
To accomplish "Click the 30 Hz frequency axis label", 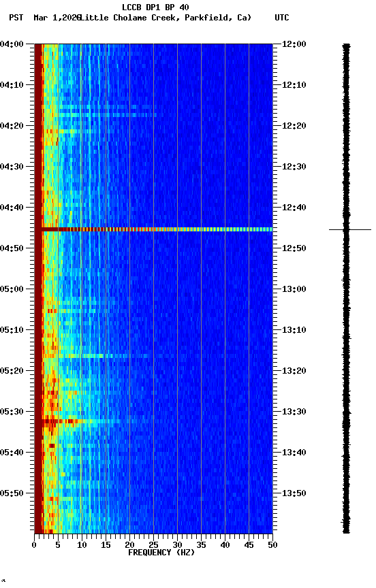I will click(178, 545).
